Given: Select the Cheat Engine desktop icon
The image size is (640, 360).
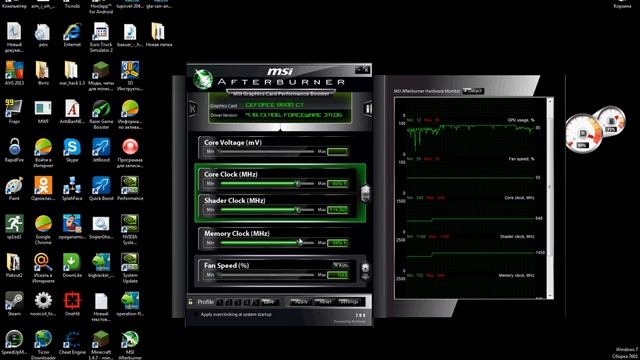Looking at the screenshot, I should (x=72, y=342).
